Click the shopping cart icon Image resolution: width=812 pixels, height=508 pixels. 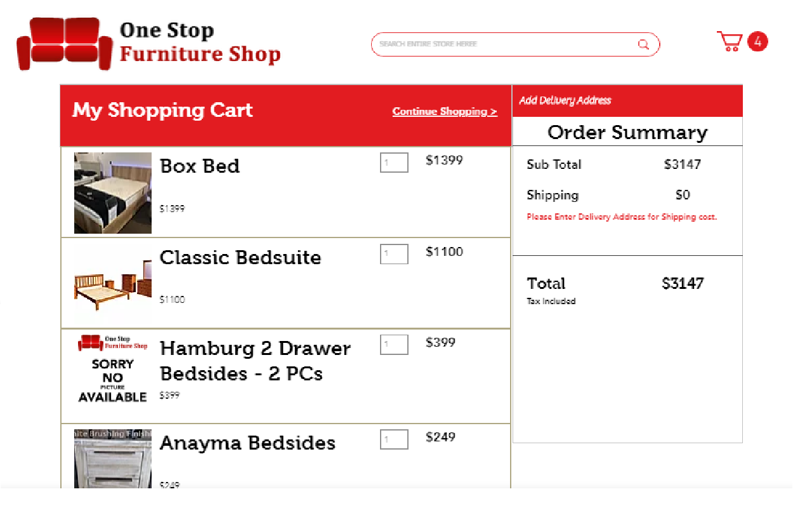(x=730, y=42)
